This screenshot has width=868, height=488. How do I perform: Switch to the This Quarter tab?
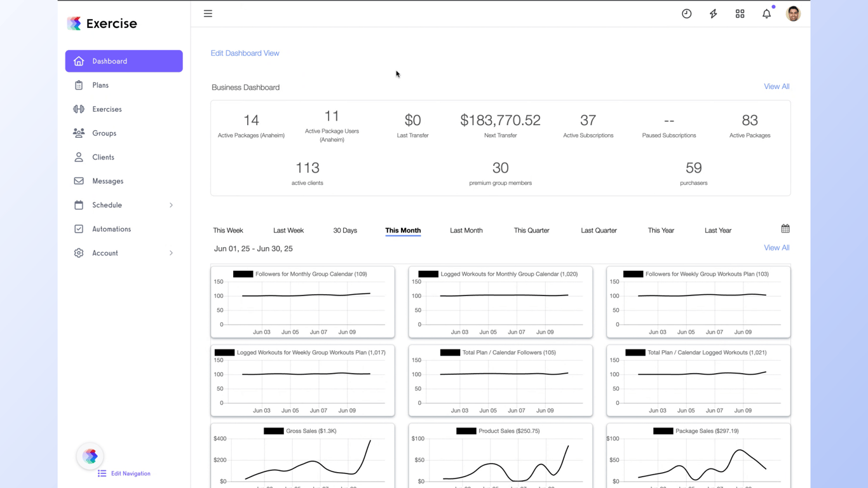[531, 230]
